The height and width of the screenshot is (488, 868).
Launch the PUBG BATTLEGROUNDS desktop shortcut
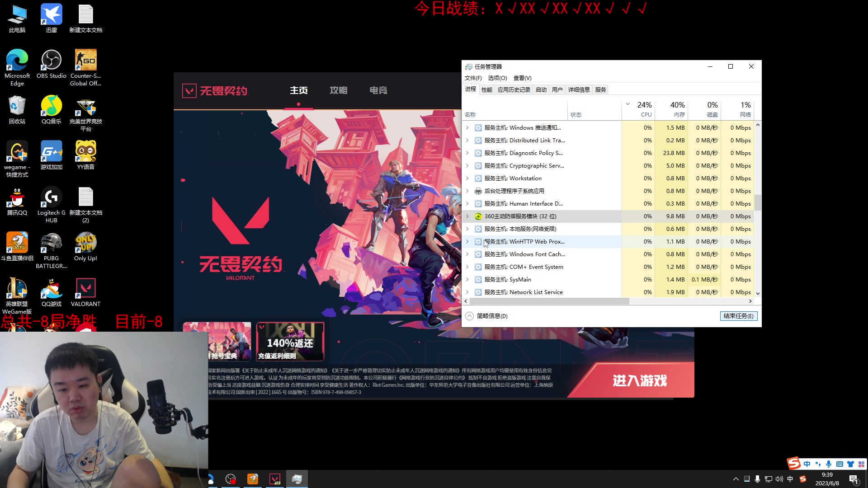coord(52,250)
